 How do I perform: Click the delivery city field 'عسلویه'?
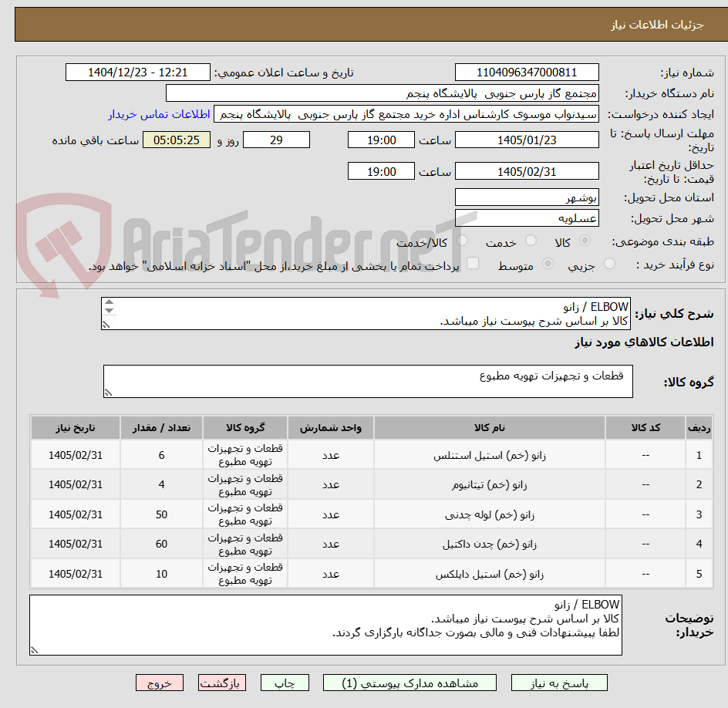(x=527, y=218)
